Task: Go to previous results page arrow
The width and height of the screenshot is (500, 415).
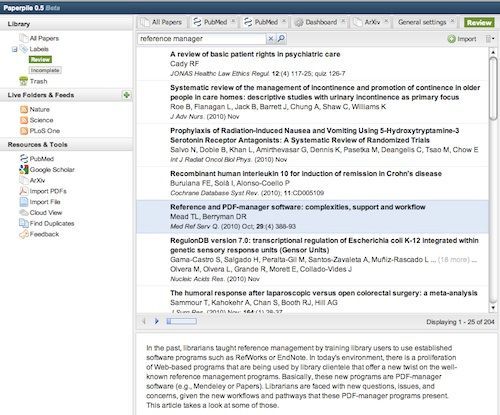Action: (144, 321)
